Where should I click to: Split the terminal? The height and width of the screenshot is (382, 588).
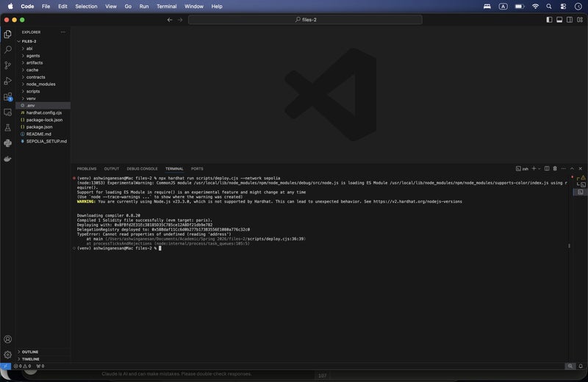(x=547, y=169)
